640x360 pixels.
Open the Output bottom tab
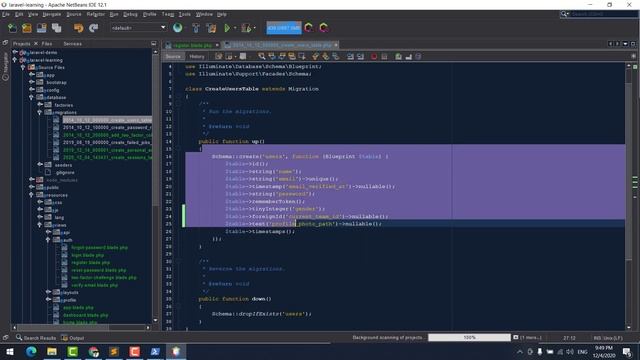tap(73, 338)
